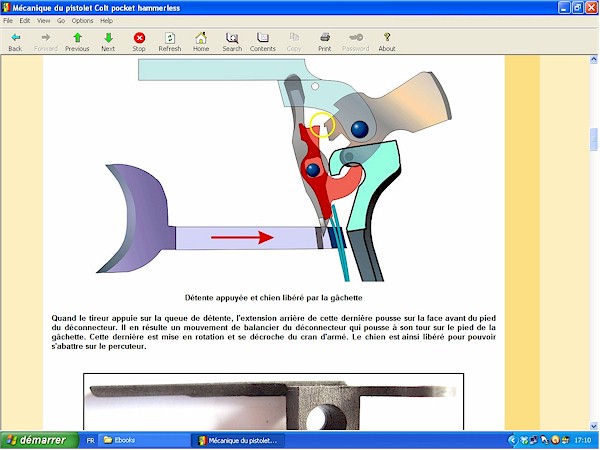Screen dimensions: 600x450
Task: Show the Contents pane
Action: pos(263,41)
